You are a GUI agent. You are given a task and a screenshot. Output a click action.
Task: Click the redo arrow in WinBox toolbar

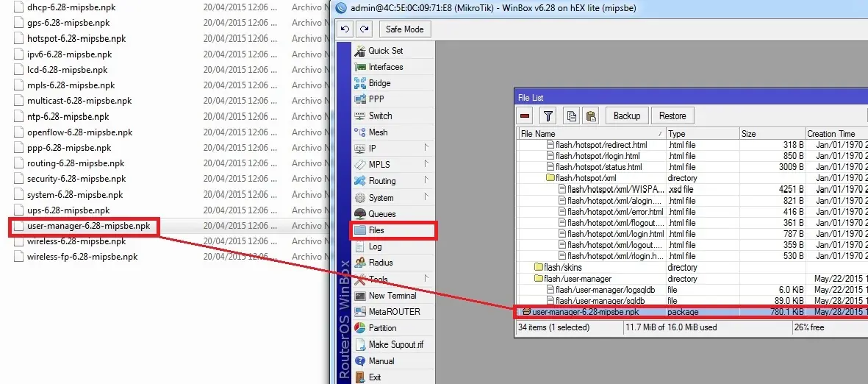pos(364,29)
